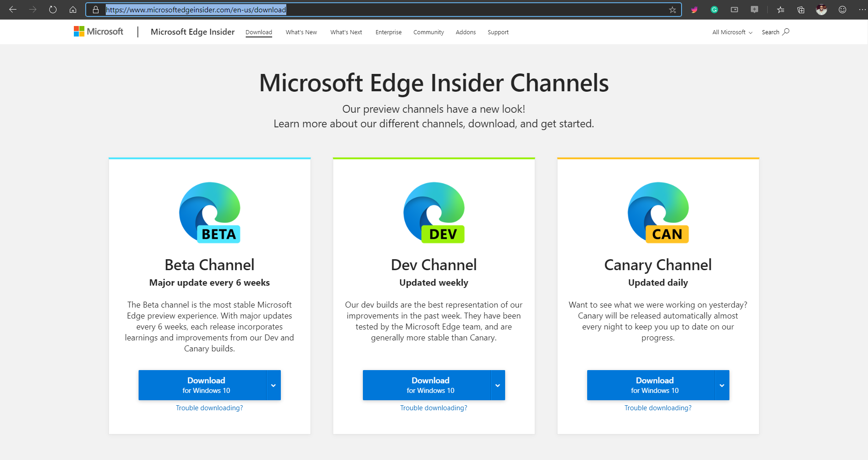Open the Favorites list icon
The height and width of the screenshot is (460, 868).
click(x=780, y=10)
